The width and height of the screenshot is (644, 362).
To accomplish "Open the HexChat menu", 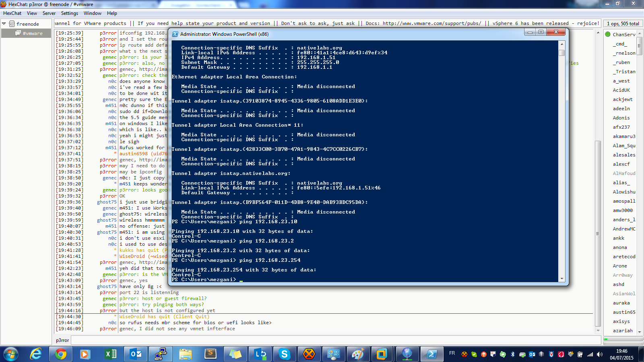I will pos(12,13).
